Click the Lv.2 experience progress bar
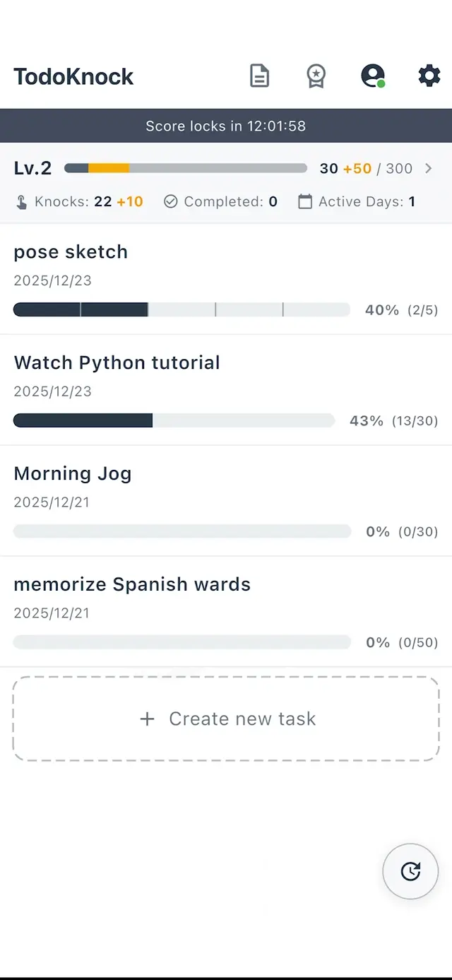The width and height of the screenshot is (452, 980). (x=186, y=168)
